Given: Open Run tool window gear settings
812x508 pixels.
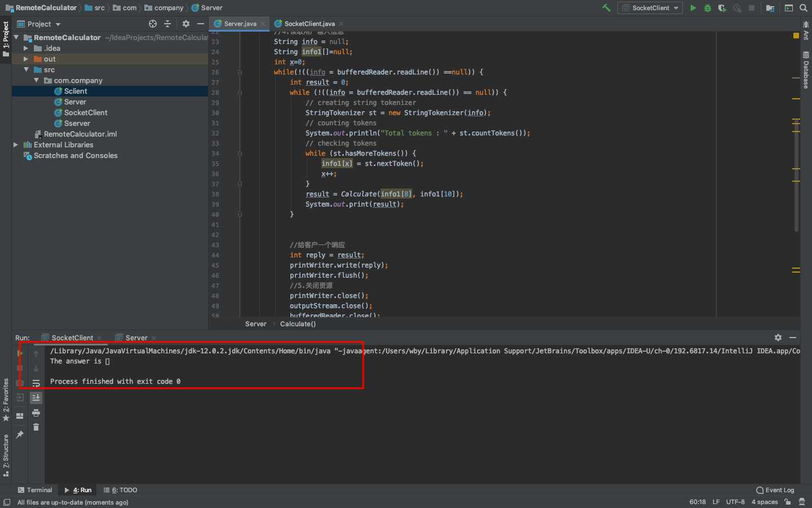Looking at the screenshot, I should (x=778, y=338).
